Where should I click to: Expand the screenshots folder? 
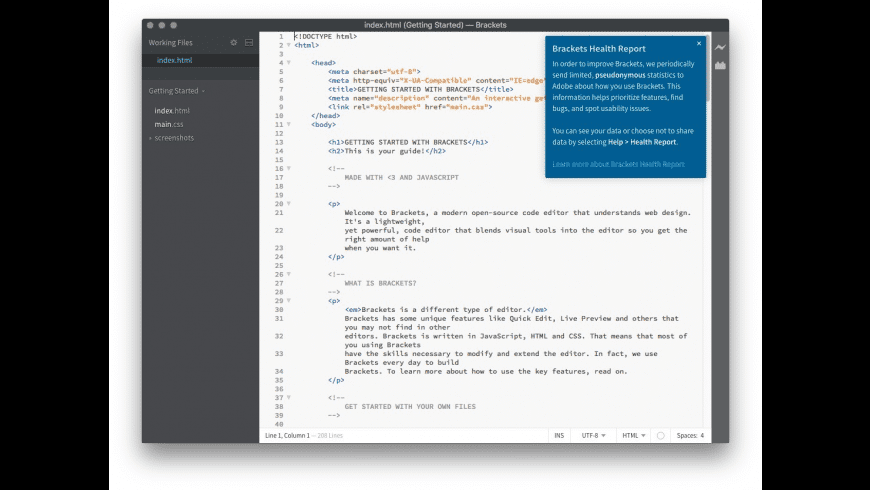[173, 138]
